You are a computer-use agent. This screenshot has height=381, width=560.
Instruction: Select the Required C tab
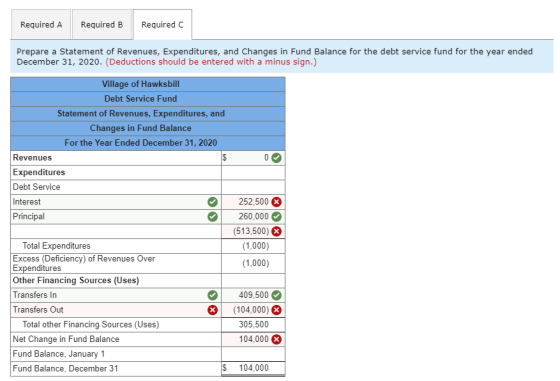pos(162,25)
